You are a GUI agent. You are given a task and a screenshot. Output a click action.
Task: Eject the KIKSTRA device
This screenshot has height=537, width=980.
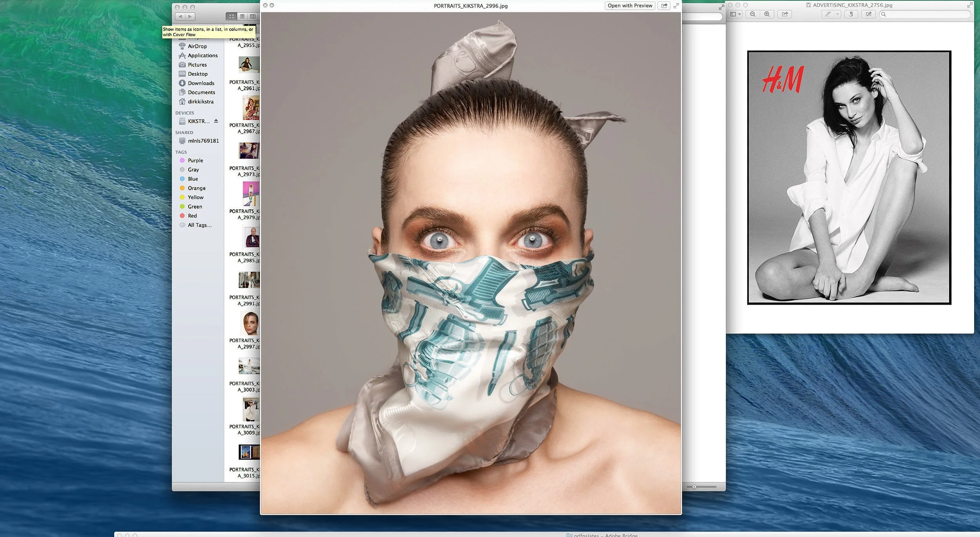pyautogui.click(x=216, y=121)
